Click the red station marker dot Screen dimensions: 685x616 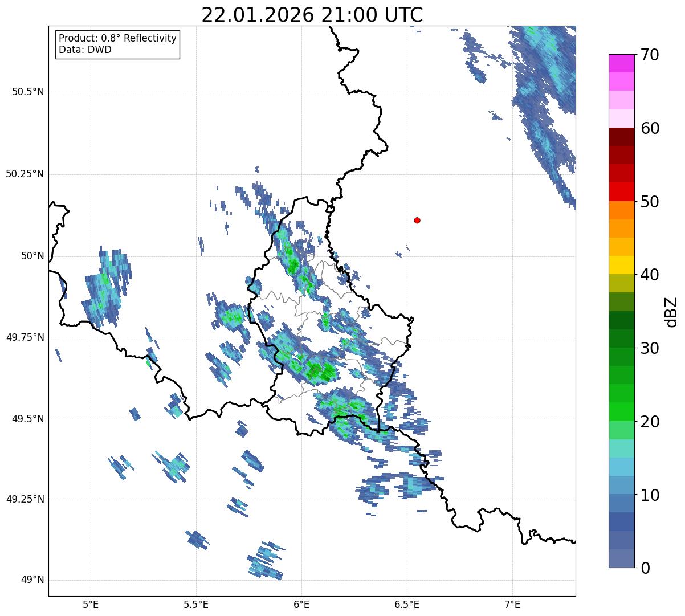417,220
